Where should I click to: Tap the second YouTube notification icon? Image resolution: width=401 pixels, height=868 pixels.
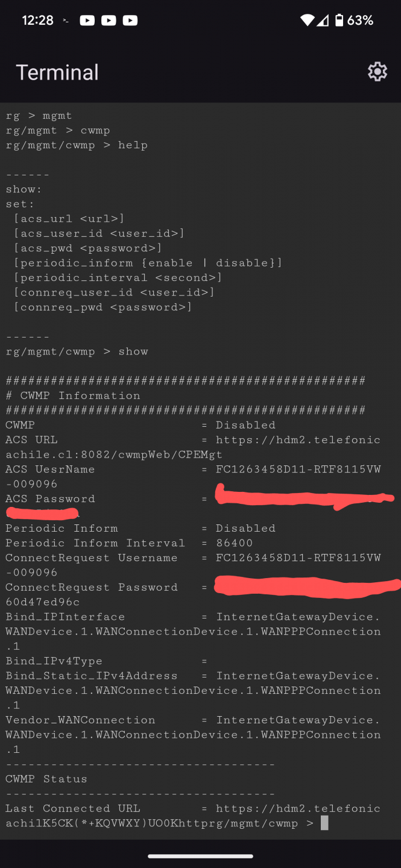tap(109, 20)
